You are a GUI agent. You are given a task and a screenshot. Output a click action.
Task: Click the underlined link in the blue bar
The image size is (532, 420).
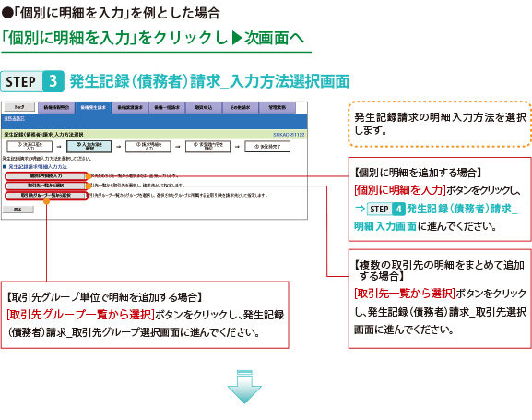click(14, 118)
